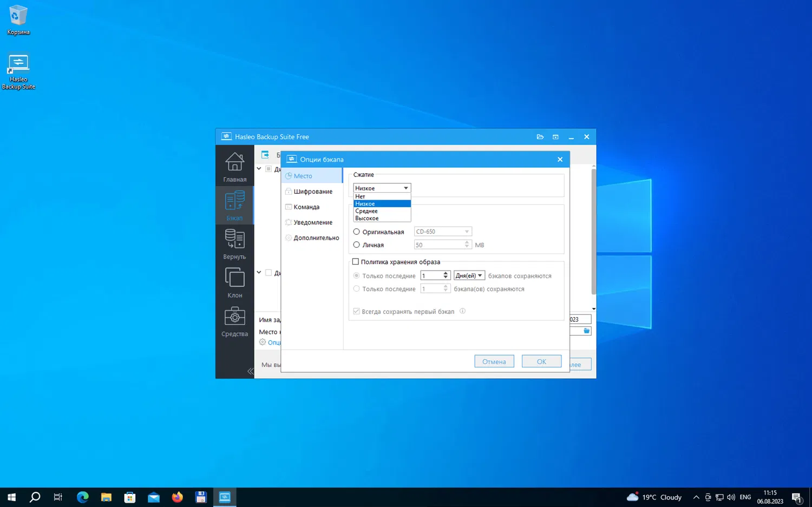
Task: Choose Среднее compression option
Action: point(366,211)
